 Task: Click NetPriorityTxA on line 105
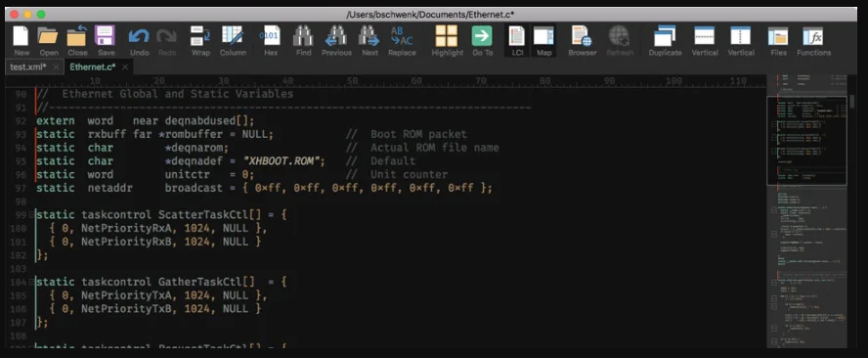click(126, 296)
